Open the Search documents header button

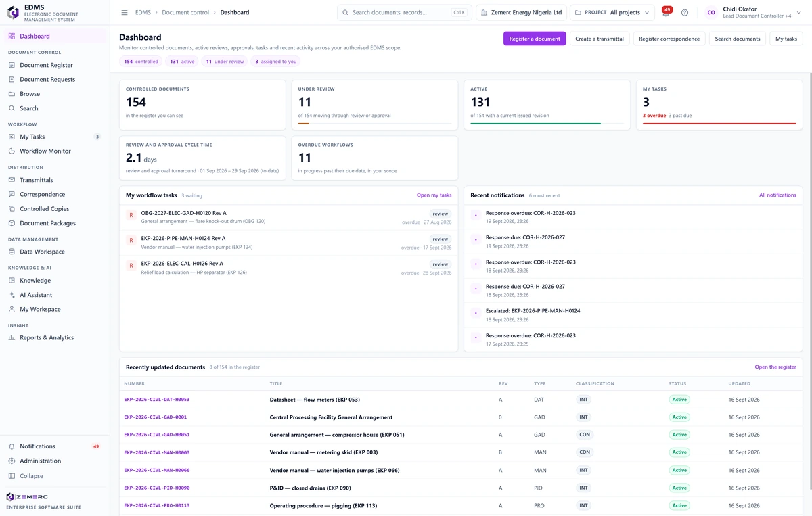(738, 39)
